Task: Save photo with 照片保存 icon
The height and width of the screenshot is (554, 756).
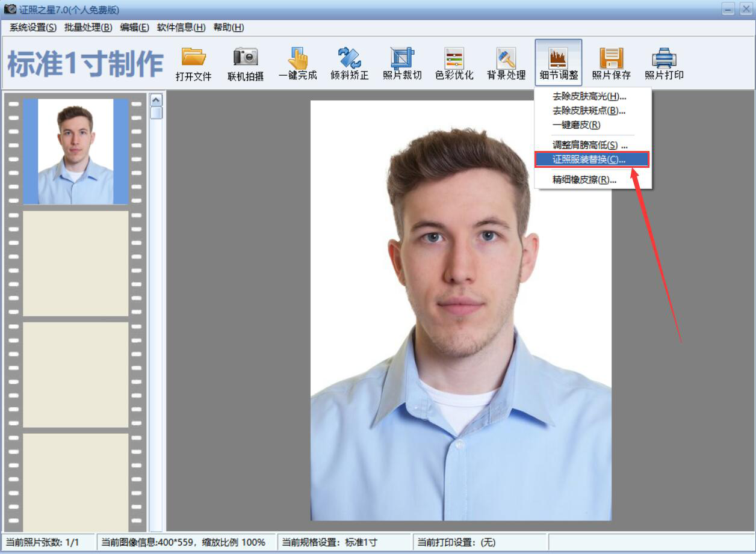Action: click(612, 63)
